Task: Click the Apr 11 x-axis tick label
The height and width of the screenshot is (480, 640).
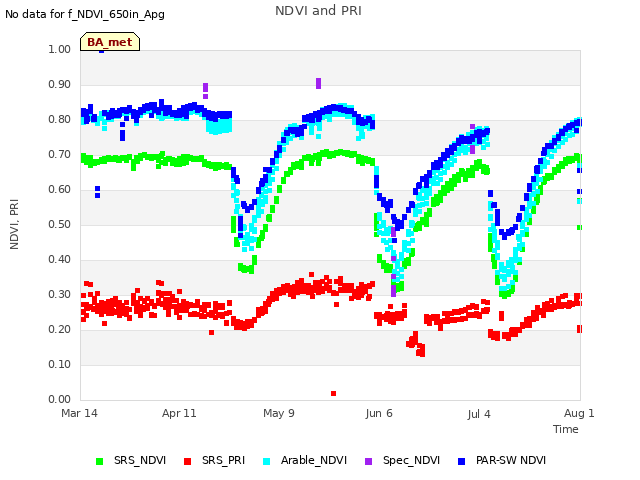Action: [179, 413]
